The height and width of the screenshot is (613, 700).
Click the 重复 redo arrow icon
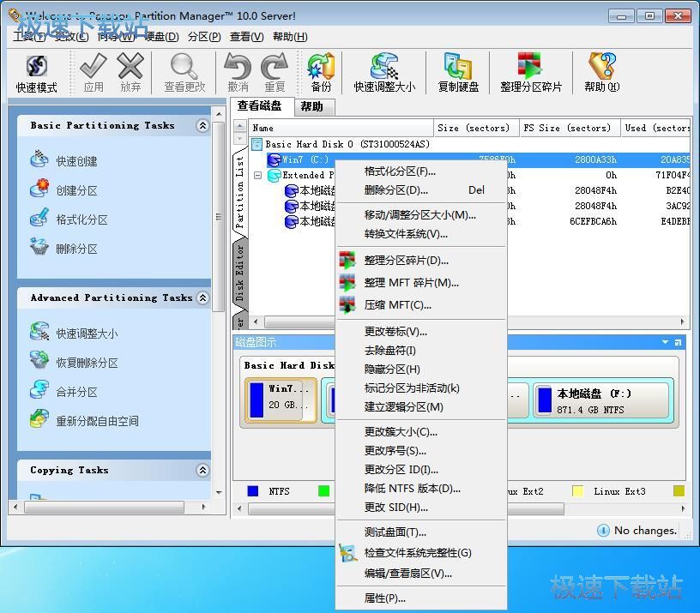[x=275, y=67]
